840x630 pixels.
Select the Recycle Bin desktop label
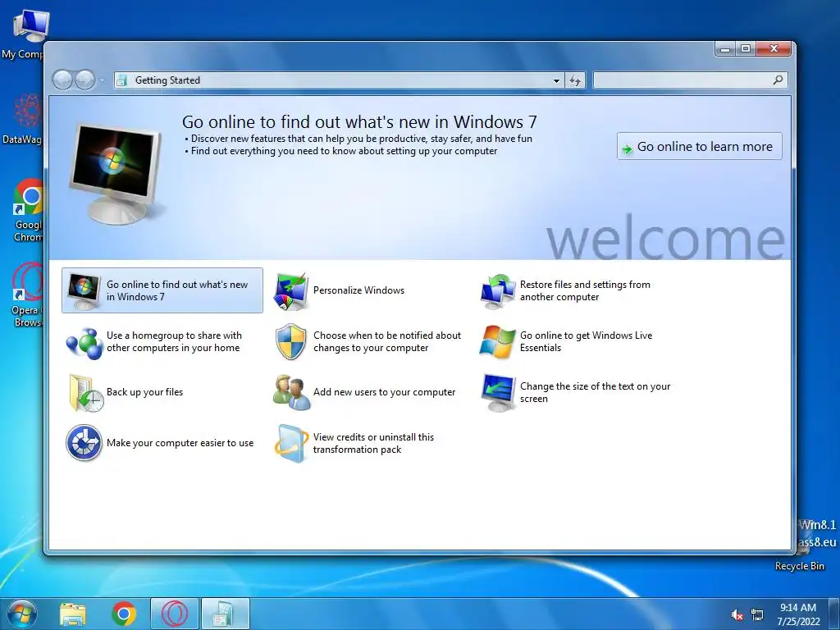[x=799, y=566]
